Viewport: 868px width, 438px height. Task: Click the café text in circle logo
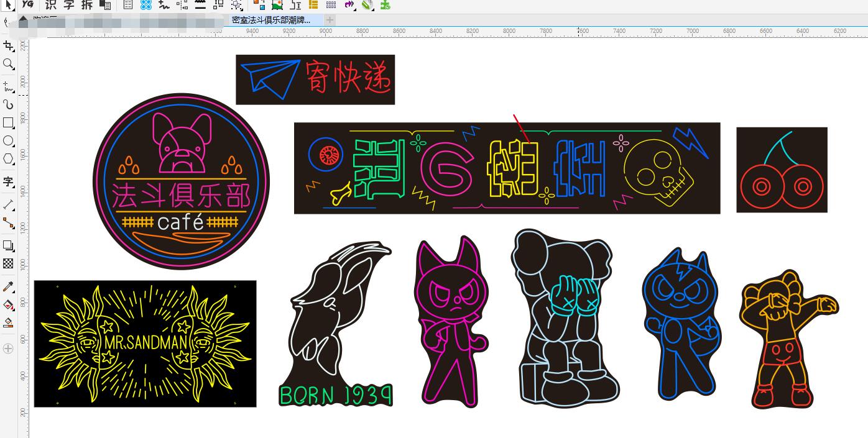181,222
